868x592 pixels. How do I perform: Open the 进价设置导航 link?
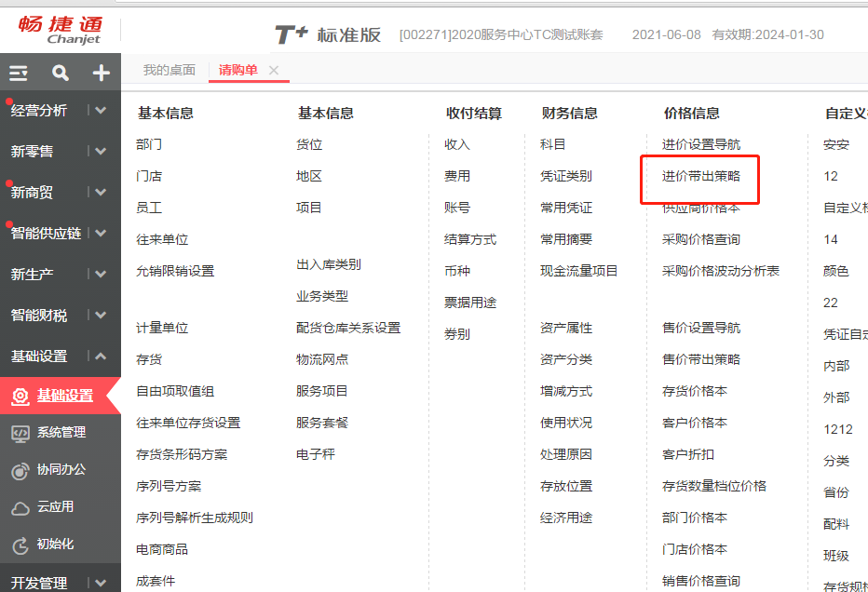click(x=700, y=145)
